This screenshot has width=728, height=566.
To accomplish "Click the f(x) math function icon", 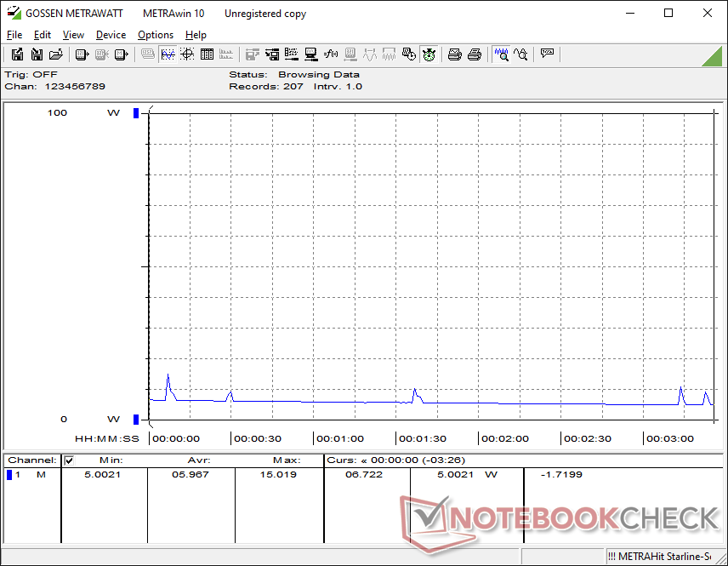I will (x=332, y=54).
